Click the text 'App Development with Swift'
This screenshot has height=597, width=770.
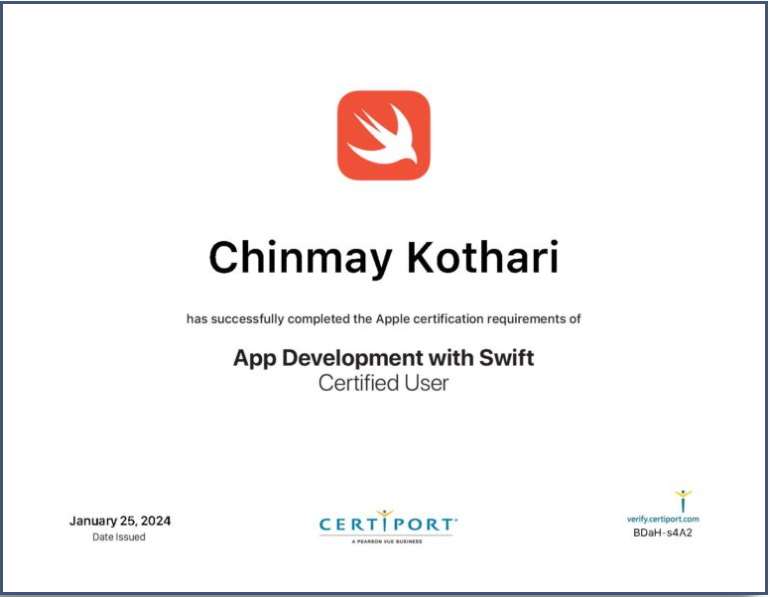pos(384,358)
